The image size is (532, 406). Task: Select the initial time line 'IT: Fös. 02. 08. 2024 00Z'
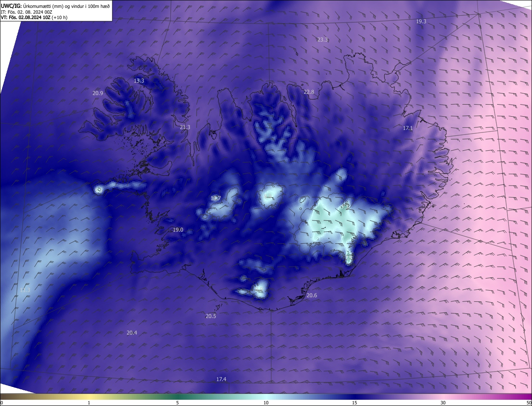(26, 12)
